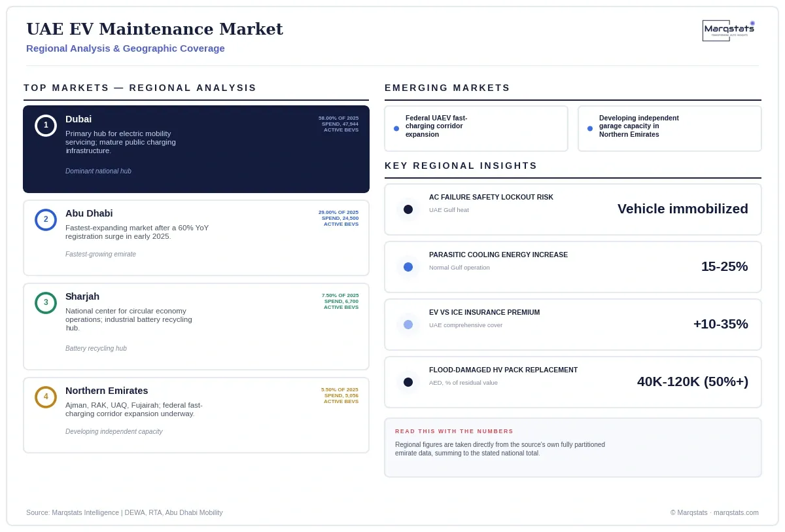Viewport: 785px width, 532px height.
Task: Click the 'Dominant national hub' tag
Action: pos(98,171)
